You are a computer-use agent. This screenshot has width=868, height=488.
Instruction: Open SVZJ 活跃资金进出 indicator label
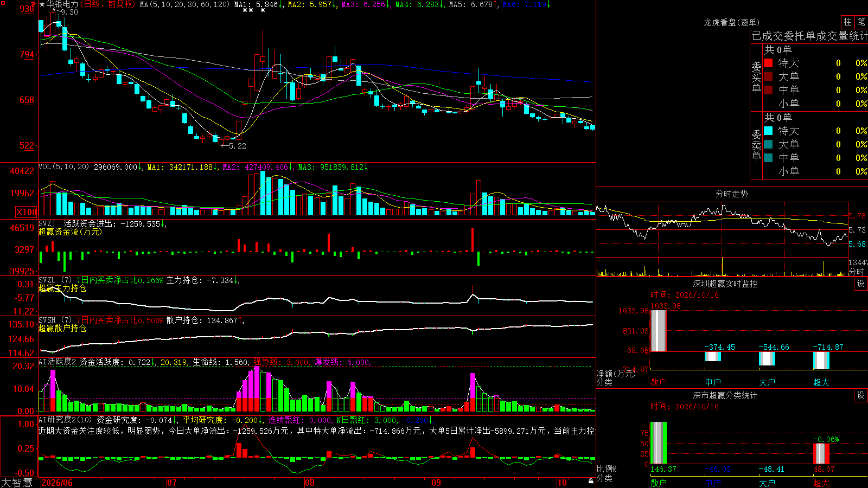[76, 223]
